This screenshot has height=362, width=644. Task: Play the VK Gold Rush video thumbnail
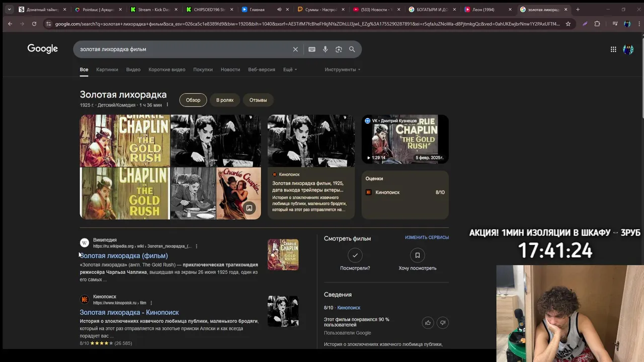[x=405, y=139]
